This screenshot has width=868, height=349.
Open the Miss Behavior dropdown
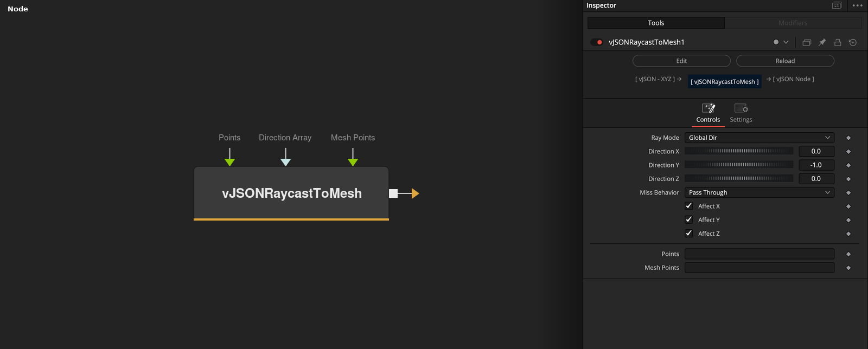point(759,192)
